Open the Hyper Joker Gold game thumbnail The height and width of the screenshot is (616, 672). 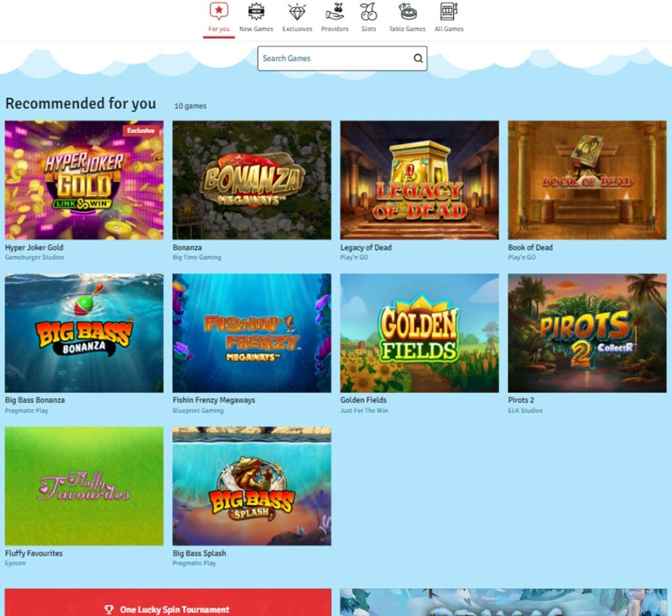[x=84, y=180]
